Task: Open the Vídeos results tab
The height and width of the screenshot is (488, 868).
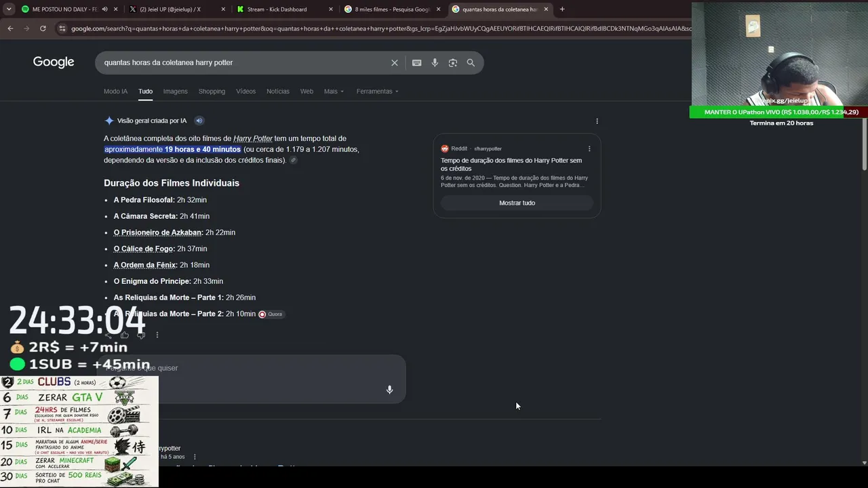Action: (x=245, y=91)
